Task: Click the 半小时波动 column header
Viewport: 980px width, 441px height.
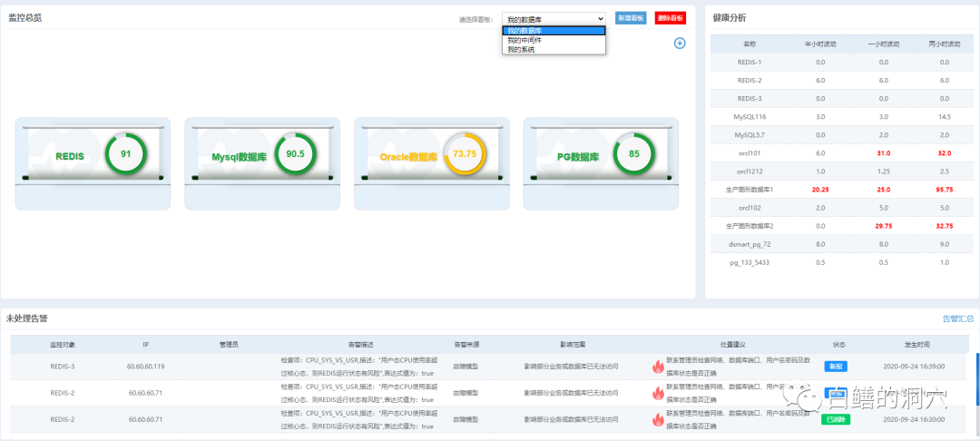Action: [x=820, y=44]
